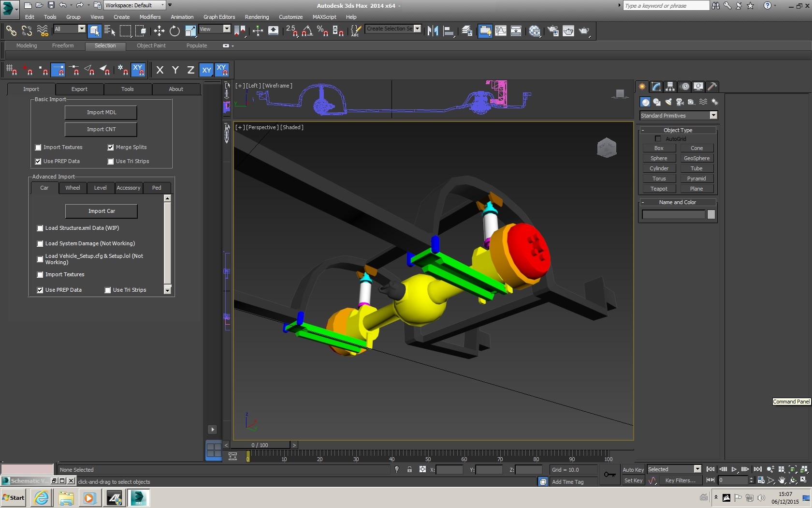Viewport: 812px width, 508px height.
Task: Toggle the Angle Snap icon
Action: 307,31
